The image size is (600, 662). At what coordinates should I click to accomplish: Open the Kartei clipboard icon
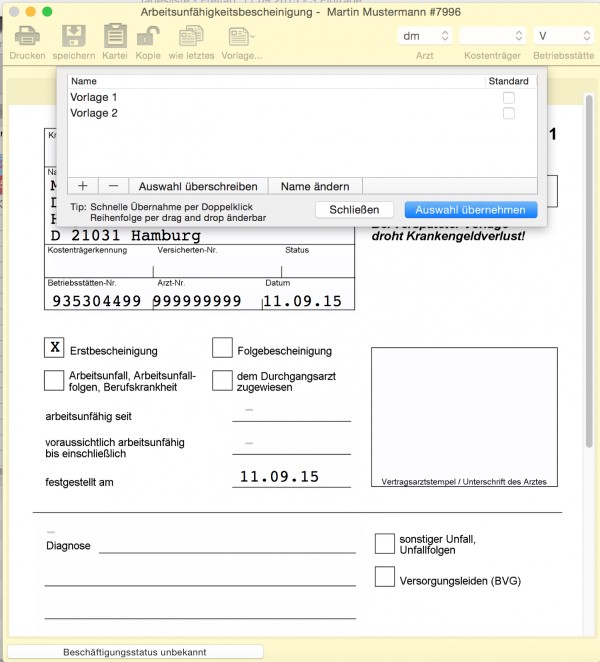[x=115, y=35]
